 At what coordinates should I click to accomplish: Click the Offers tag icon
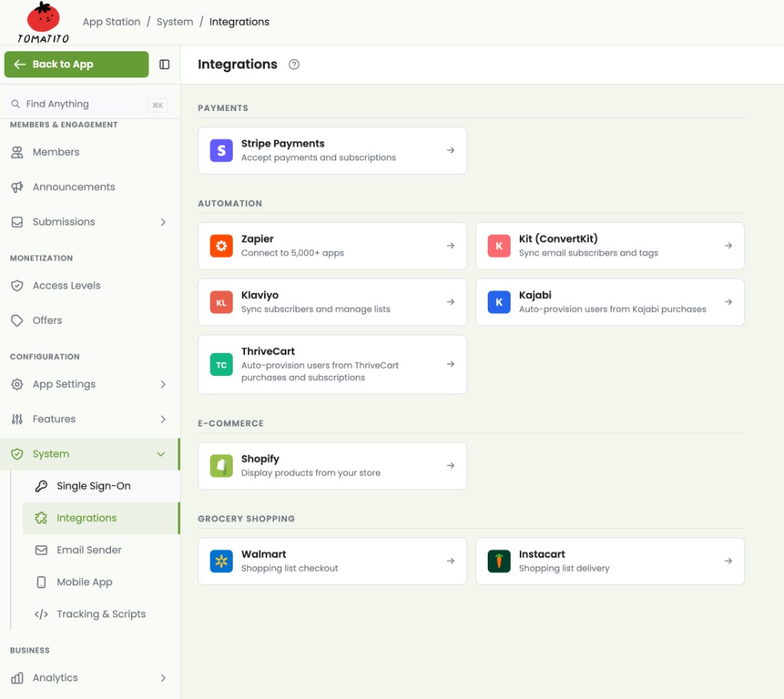pyautogui.click(x=18, y=321)
